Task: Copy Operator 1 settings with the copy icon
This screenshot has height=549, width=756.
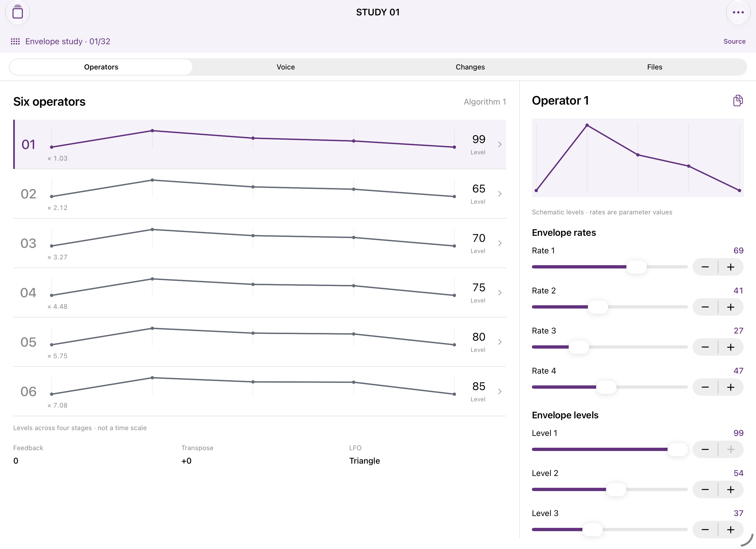Action: click(x=738, y=101)
